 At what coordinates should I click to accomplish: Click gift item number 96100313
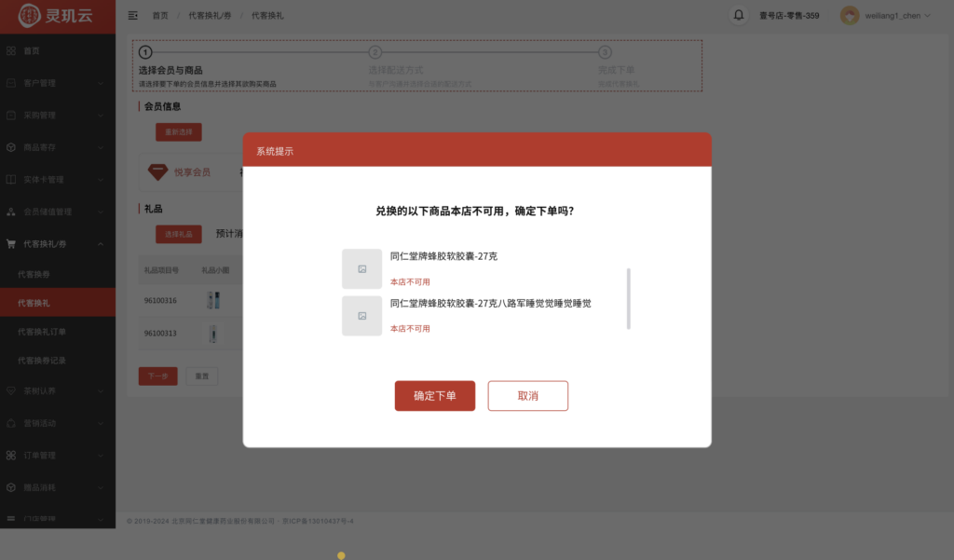pyautogui.click(x=160, y=334)
